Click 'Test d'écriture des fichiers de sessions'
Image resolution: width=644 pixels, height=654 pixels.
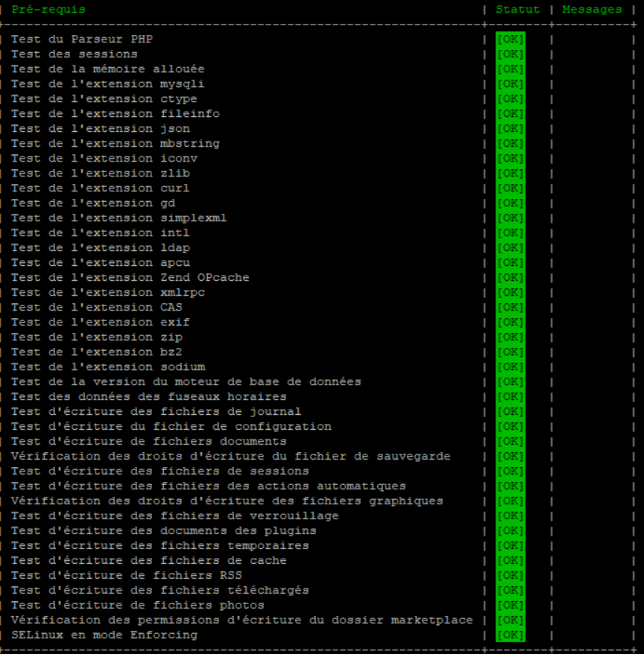[x=160, y=472]
